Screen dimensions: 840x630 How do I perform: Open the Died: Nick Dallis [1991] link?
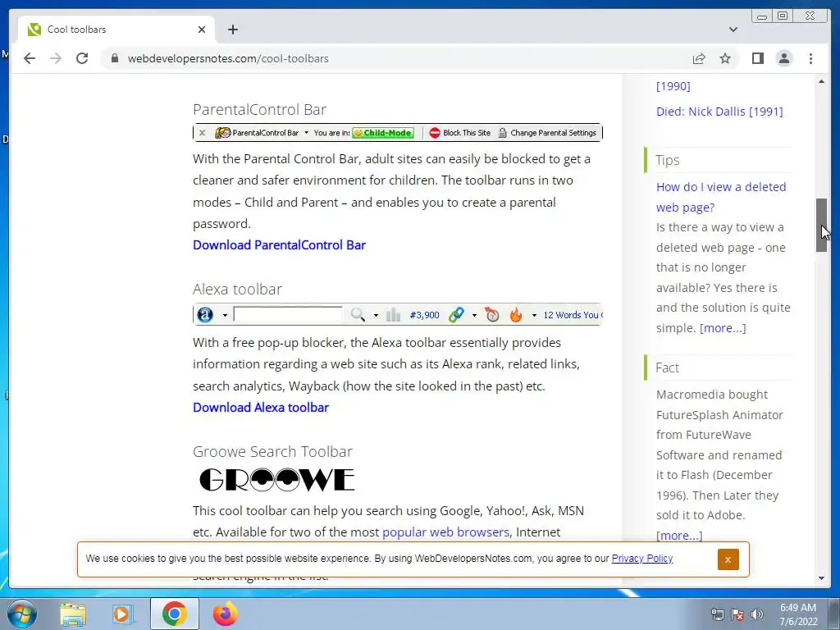719,112
